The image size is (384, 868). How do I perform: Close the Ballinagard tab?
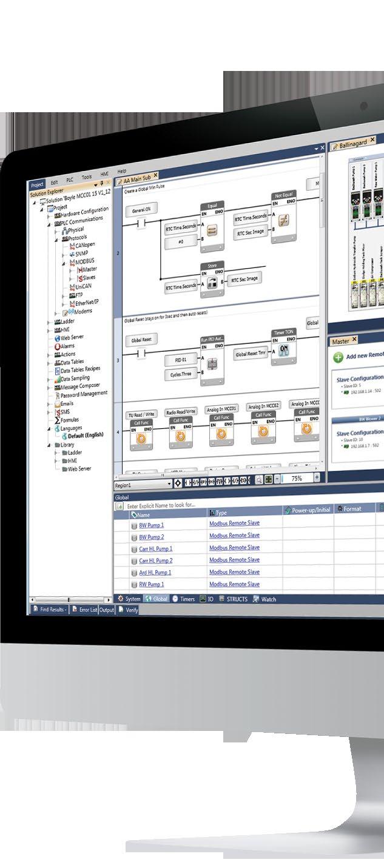point(372,140)
